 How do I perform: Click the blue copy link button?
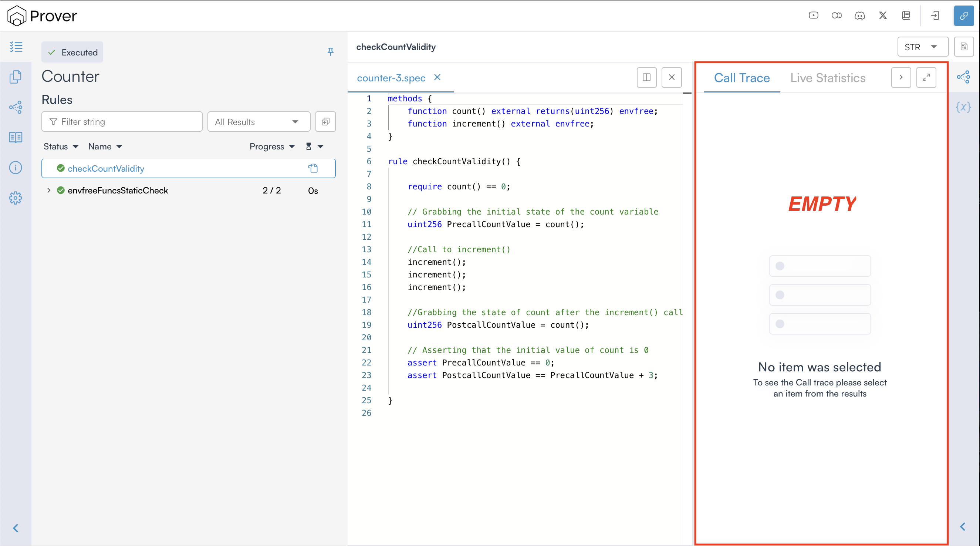963,16
